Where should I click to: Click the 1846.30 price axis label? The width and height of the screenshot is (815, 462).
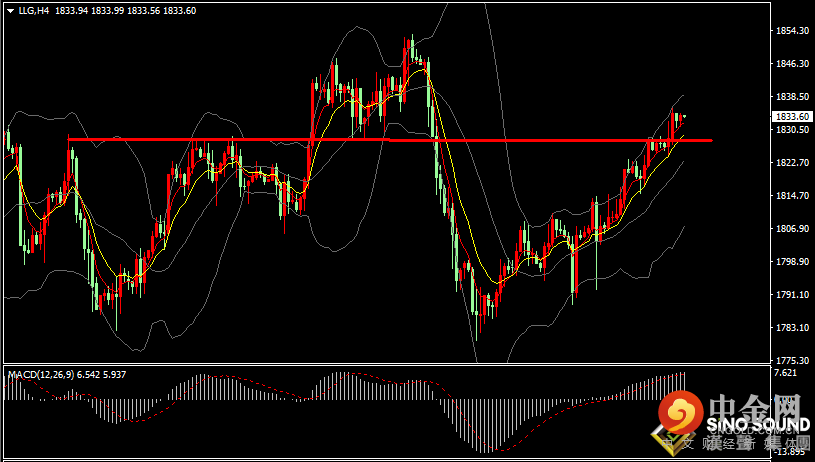pos(792,63)
